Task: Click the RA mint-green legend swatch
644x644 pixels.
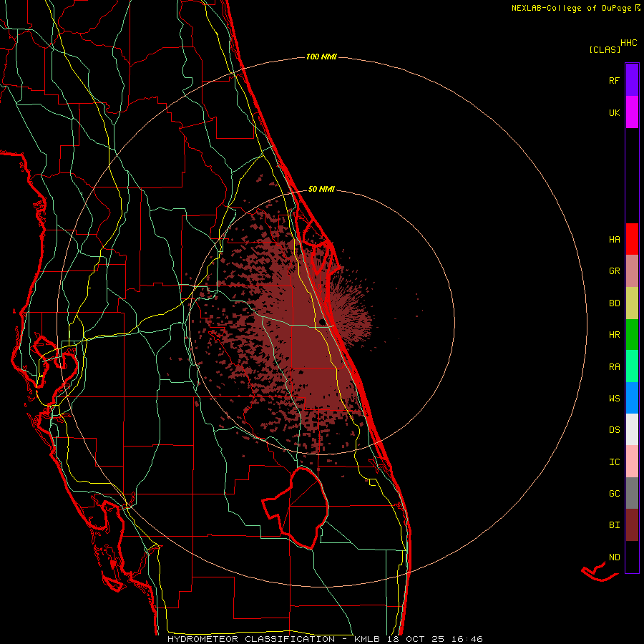Action: click(632, 366)
